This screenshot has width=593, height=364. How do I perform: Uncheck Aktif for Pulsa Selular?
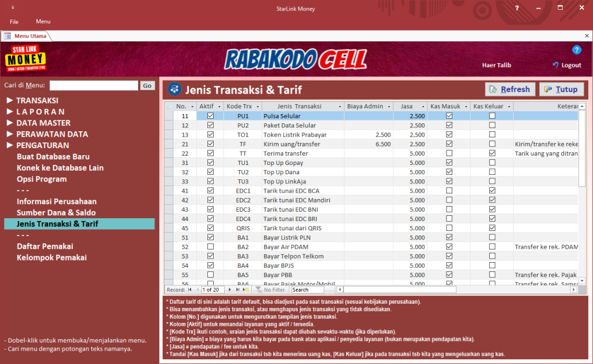pyautogui.click(x=210, y=116)
